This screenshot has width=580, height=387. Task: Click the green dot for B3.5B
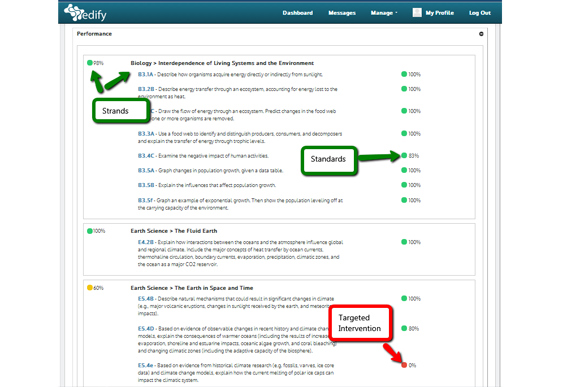click(x=404, y=185)
